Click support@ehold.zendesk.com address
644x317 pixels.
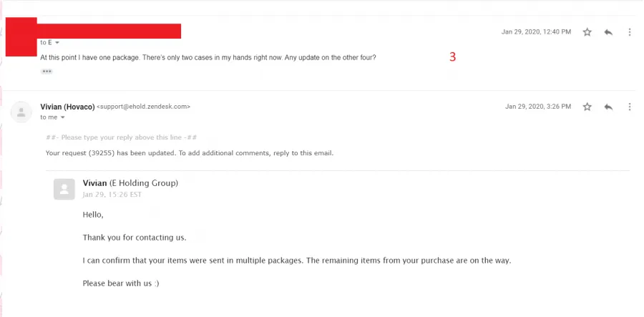point(143,107)
